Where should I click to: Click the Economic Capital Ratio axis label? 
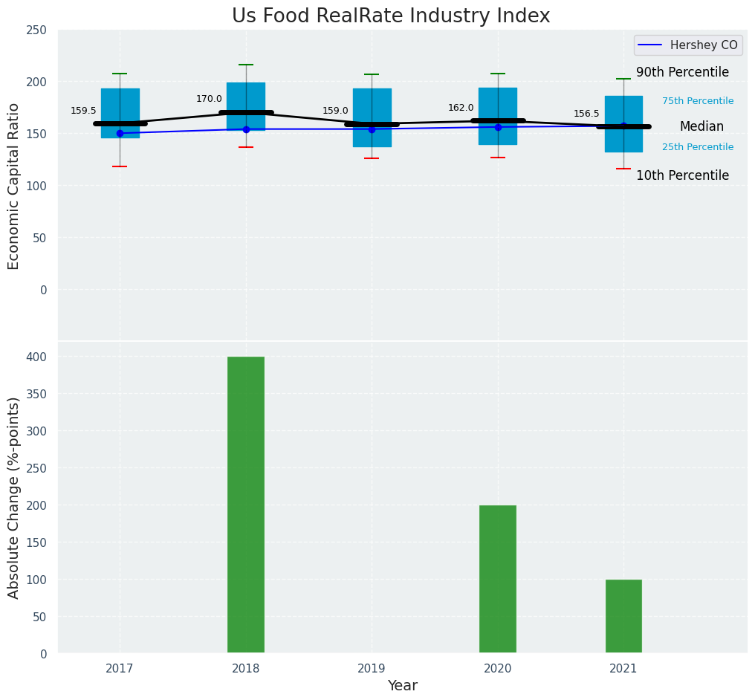14,186
